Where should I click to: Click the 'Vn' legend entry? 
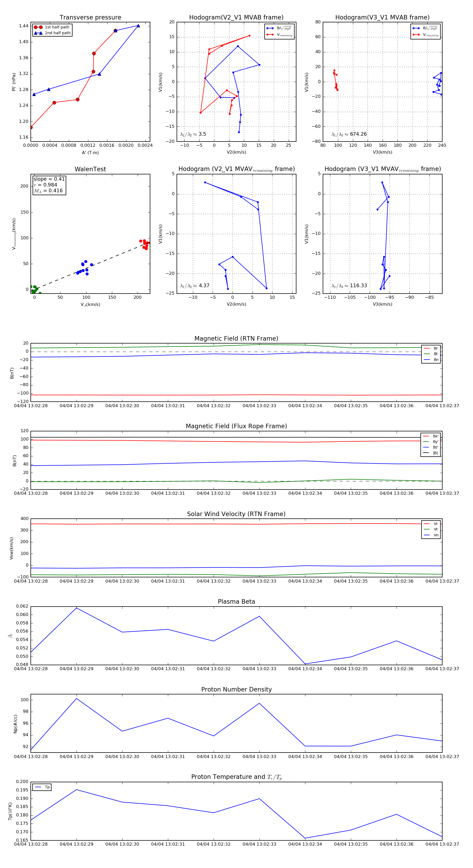pyautogui.click(x=431, y=535)
